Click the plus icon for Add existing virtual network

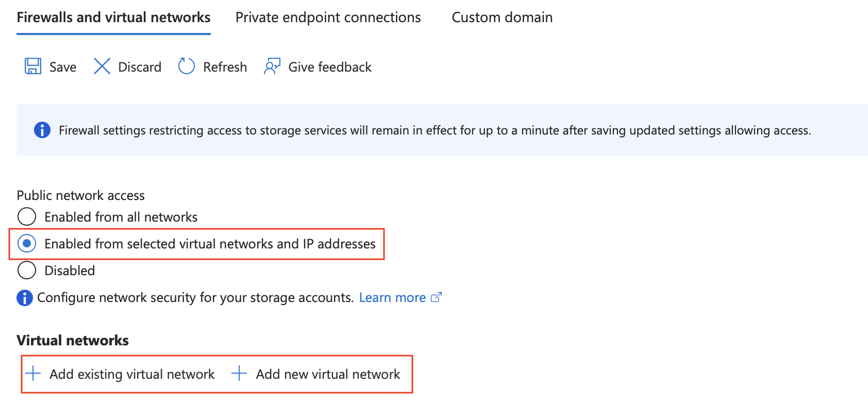33,374
